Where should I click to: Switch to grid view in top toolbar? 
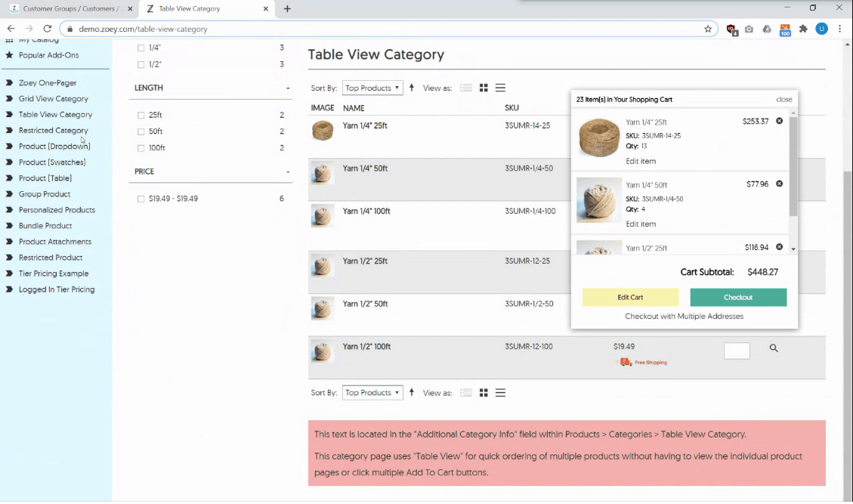pyautogui.click(x=484, y=88)
